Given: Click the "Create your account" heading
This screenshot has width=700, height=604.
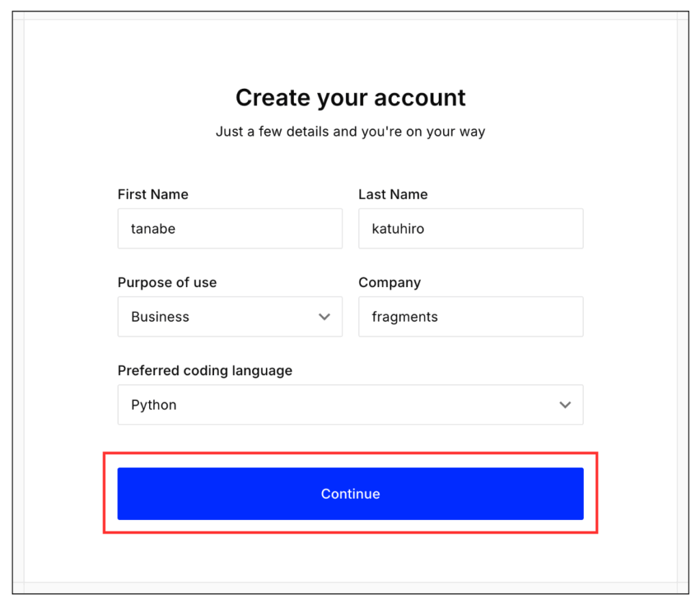Looking at the screenshot, I should pos(350,98).
